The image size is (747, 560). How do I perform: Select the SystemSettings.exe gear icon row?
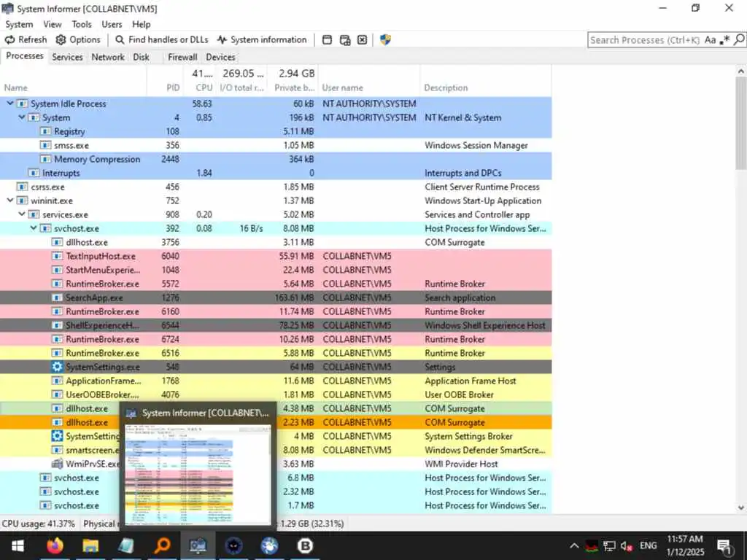coord(276,367)
